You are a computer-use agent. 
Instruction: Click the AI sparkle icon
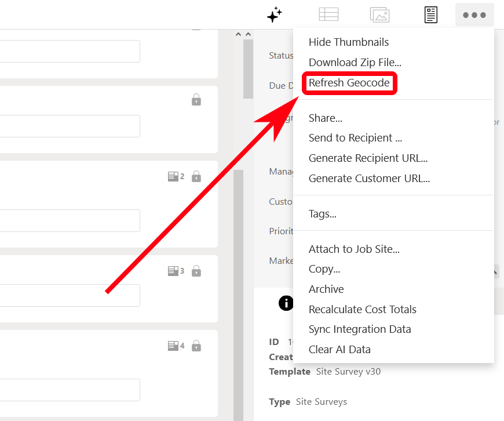pyautogui.click(x=275, y=15)
